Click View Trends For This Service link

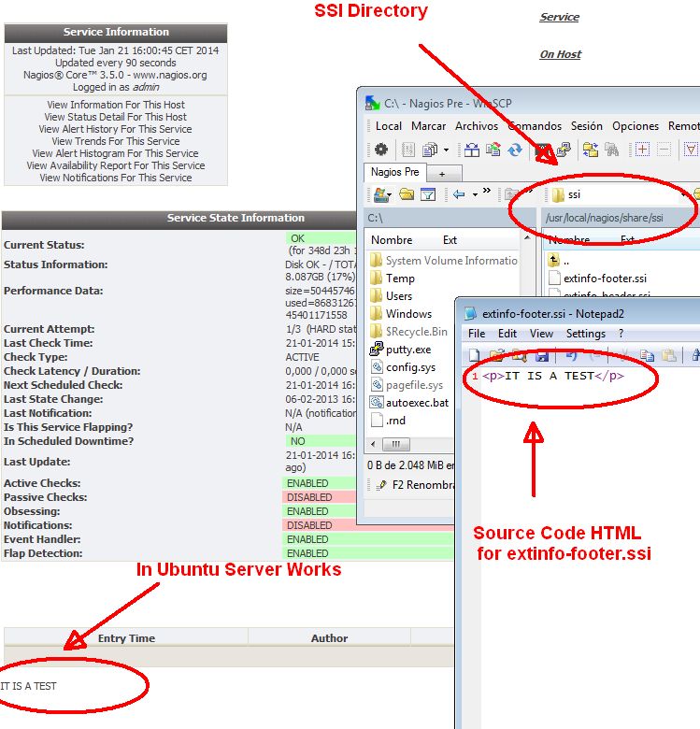[115, 141]
